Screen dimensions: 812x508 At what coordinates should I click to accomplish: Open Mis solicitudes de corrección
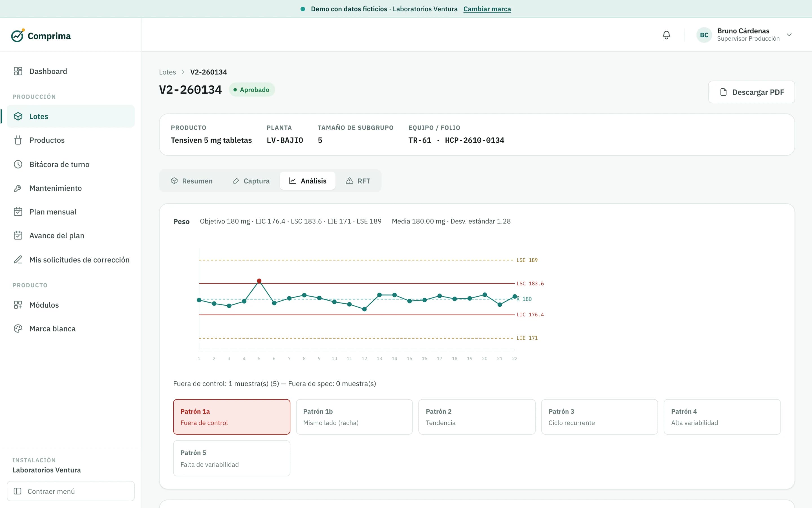pyautogui.click(x=71, y=260)
